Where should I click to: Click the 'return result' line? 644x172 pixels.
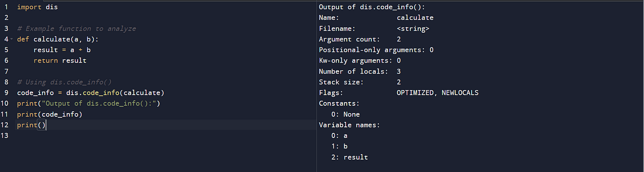[x=60, y=61]
